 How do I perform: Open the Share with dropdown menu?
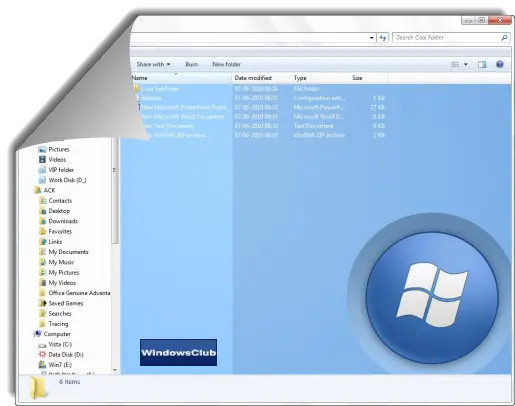pos(153,64)
